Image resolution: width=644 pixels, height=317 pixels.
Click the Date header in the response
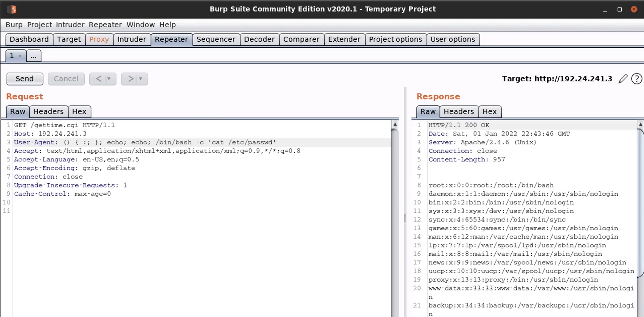[499, 134]
